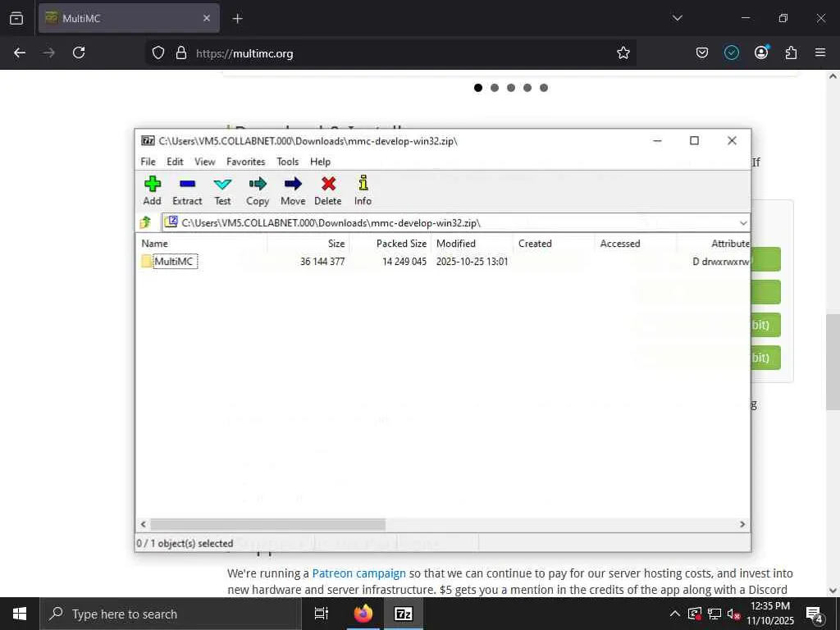
Task: Click the 7-Zip taskbar icon
Action: pos(404,614)
